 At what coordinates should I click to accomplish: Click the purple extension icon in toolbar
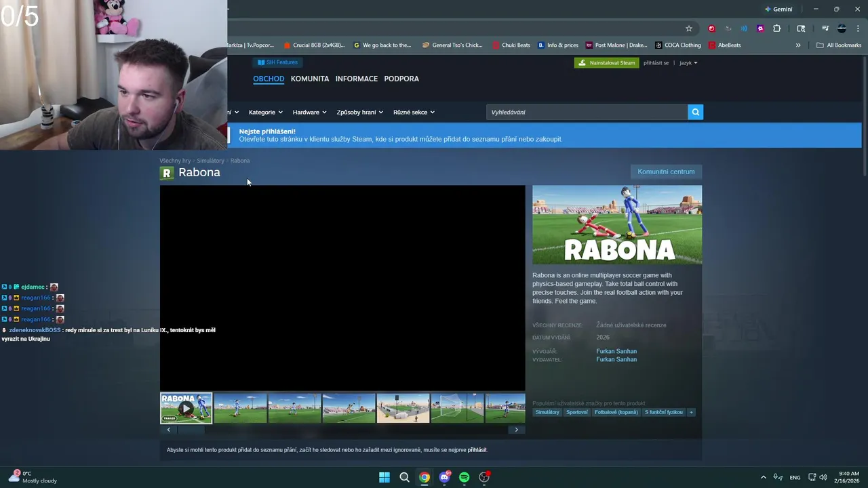pyautogui.click(x=760, y=28)
